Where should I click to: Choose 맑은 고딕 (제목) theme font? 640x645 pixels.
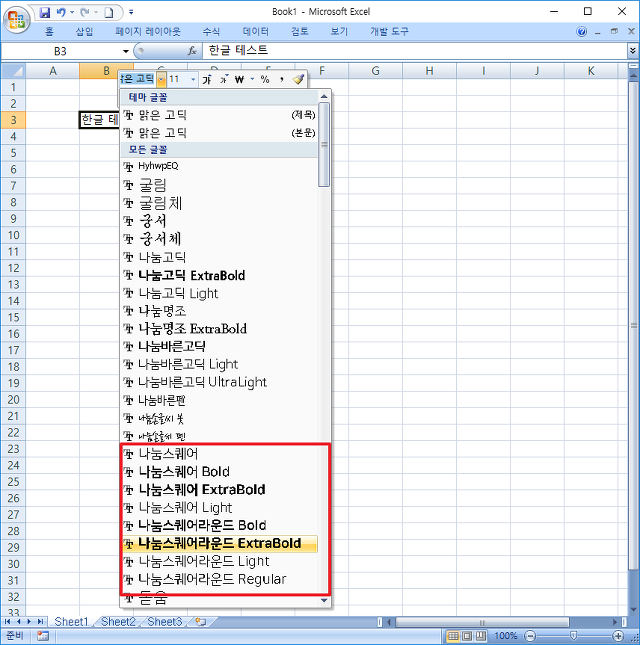click(220, 115)
